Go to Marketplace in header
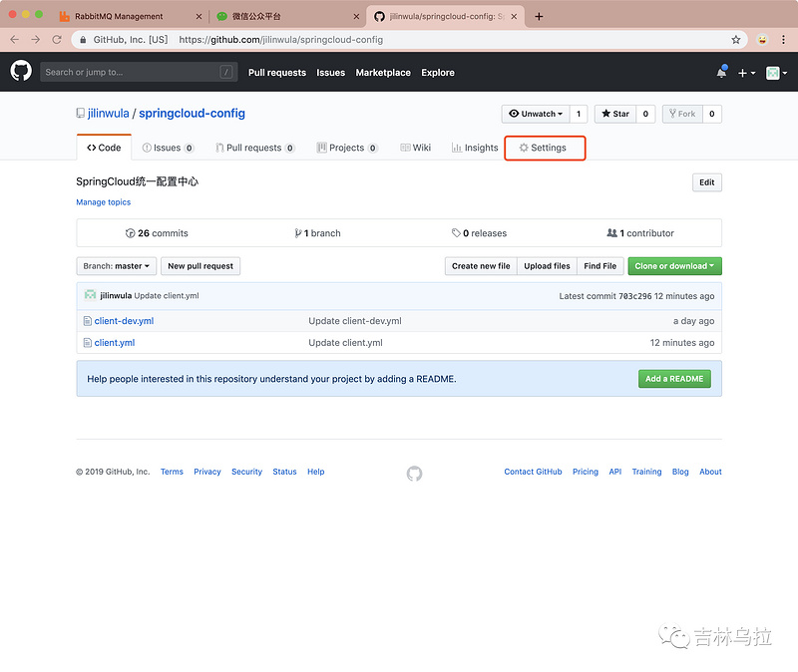This screenshot has width=798, height=672. point(383,73)
